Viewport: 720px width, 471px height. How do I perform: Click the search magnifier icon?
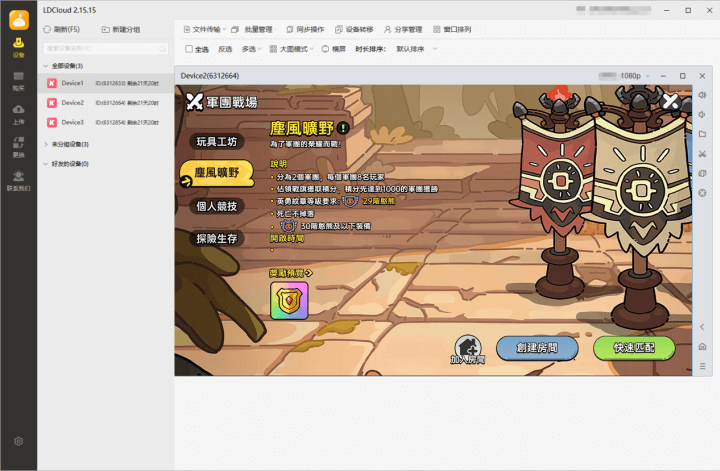pyautogui.click(x=162, y=49)
